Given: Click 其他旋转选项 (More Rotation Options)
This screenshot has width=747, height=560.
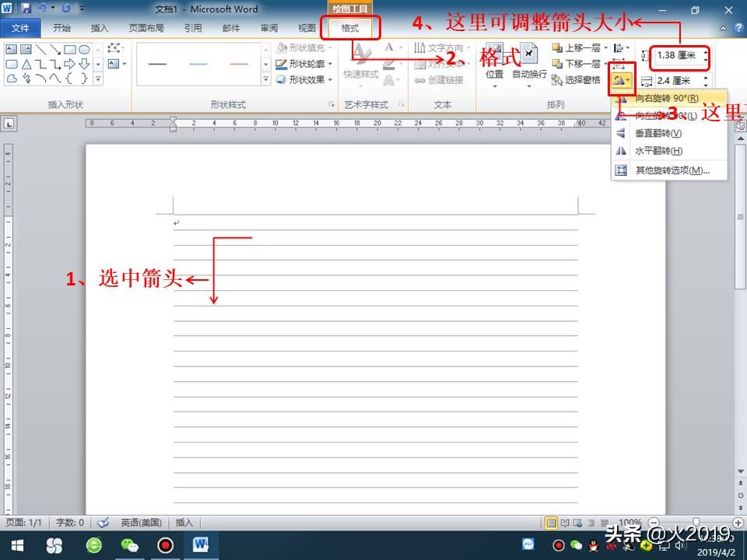Looking at the screenshot, I should tap(671, 169).
